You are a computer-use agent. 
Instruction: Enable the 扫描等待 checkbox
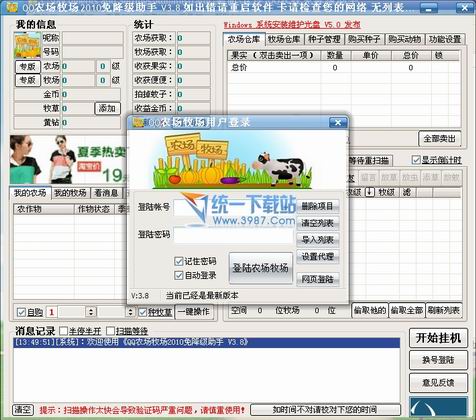(x=110, y=331)
